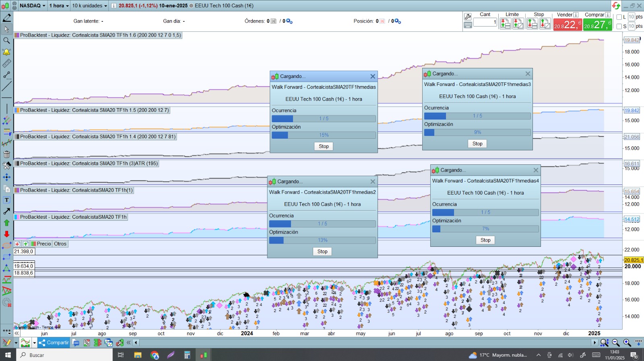Click the Compartir share button

pos(54,343)
